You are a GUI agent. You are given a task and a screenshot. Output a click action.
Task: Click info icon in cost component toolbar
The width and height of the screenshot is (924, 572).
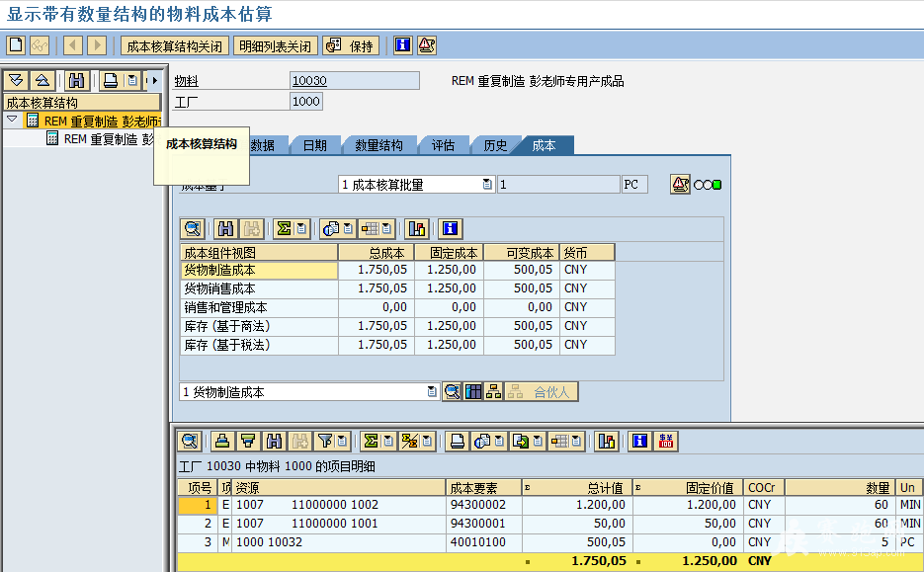(x=451, y=228)
